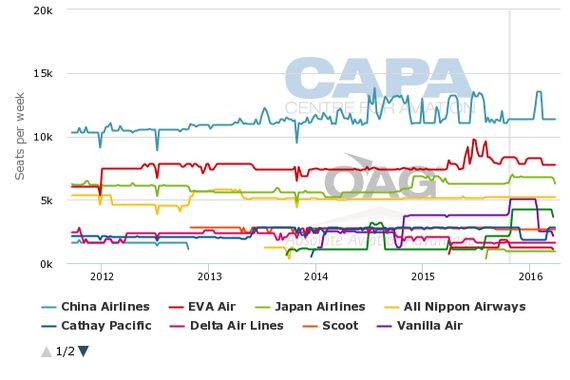
Task: Click the 15k label on the y-axis
Action: click(43, 74)
